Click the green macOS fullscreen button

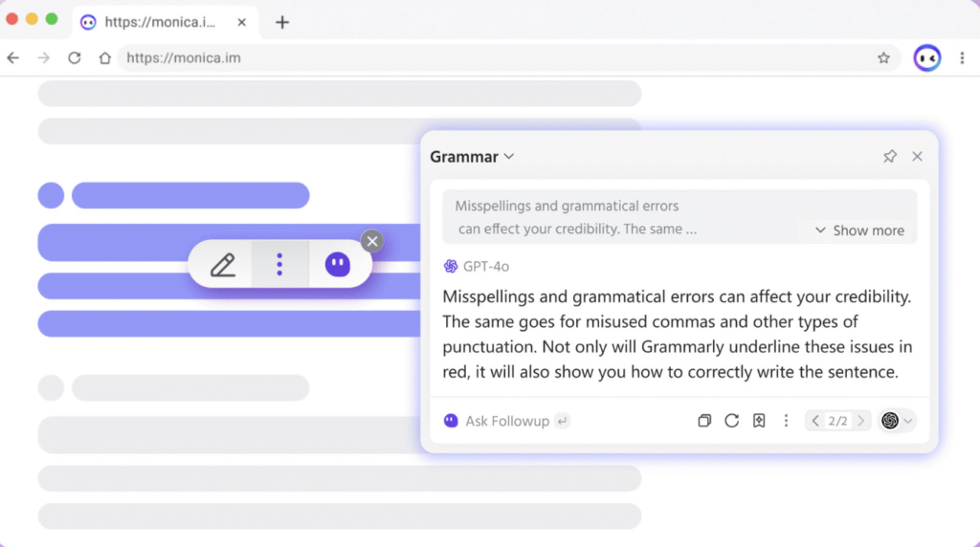[x=52, y=19]
